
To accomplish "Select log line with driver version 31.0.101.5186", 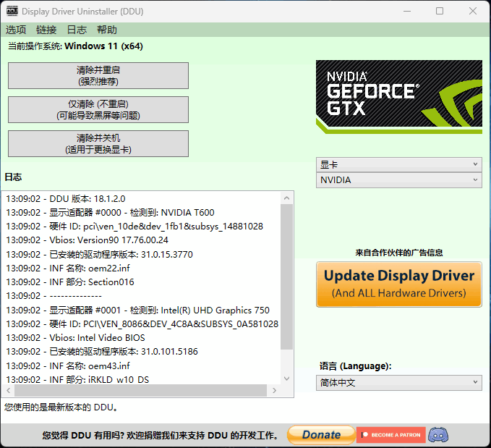I will (102, 352).
